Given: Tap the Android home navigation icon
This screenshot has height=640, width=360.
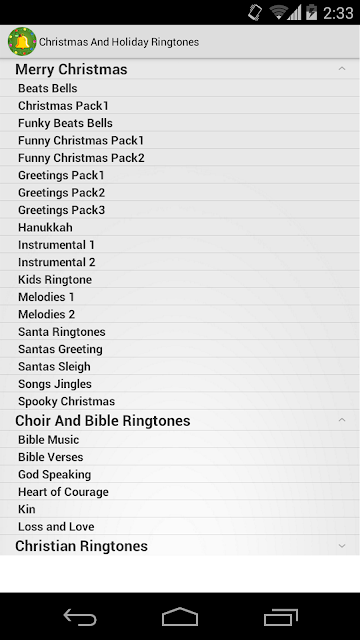Looking at the screenshot, I should click(x=180, y=616).
